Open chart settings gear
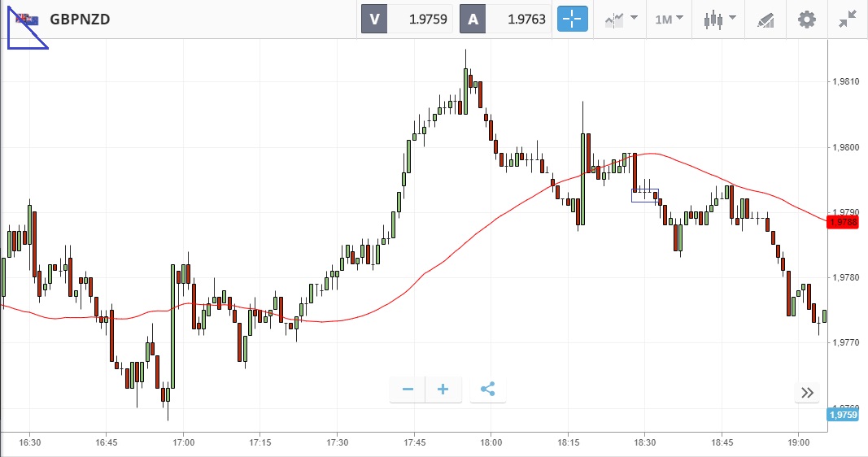Viewport: 868px width, 457px height. tap(806, 19)
